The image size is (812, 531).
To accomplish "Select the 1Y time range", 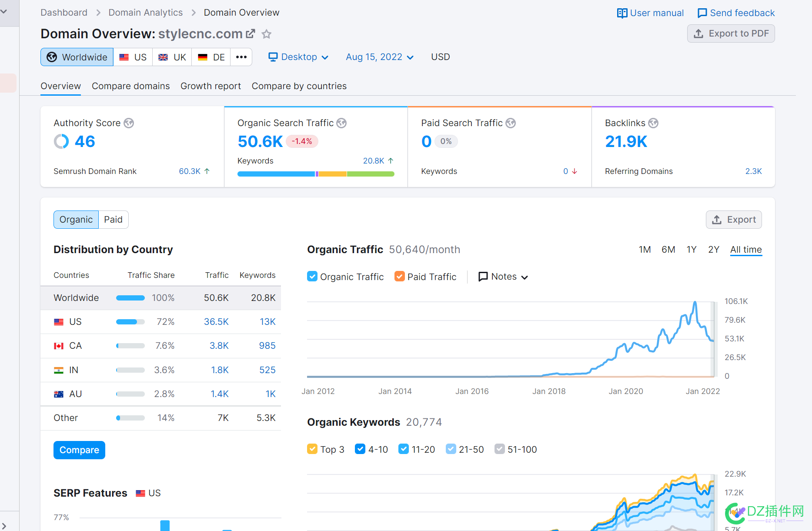I will click(692, 250).
